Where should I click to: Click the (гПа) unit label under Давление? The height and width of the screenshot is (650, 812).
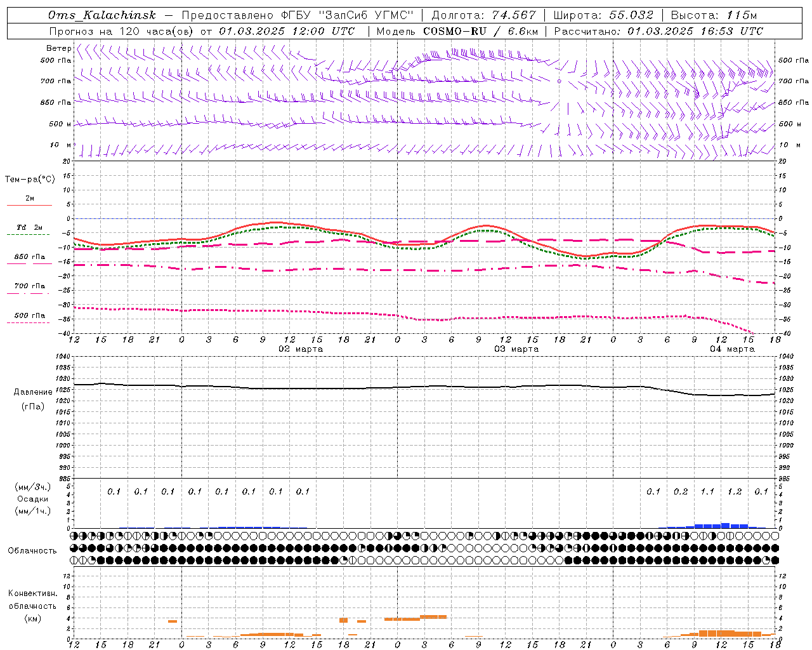point(32,407)
